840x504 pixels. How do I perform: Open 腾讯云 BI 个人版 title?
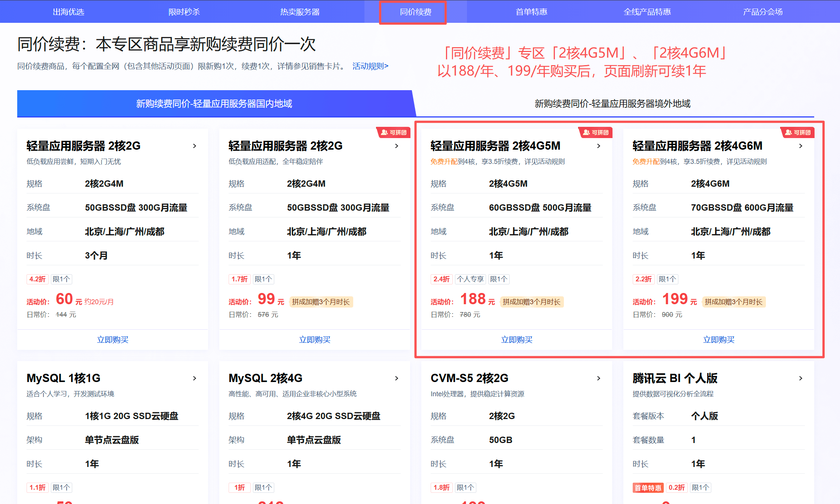click(675, 378)
